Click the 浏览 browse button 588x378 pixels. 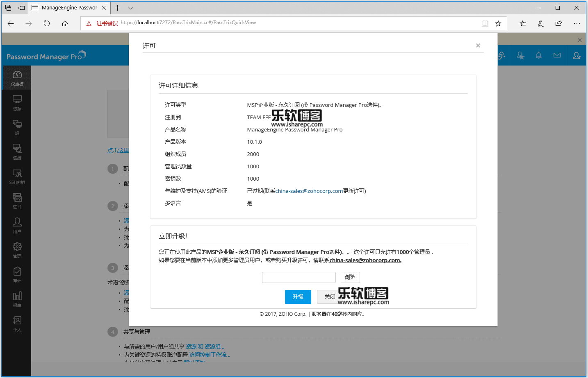(x=350, y=277)
